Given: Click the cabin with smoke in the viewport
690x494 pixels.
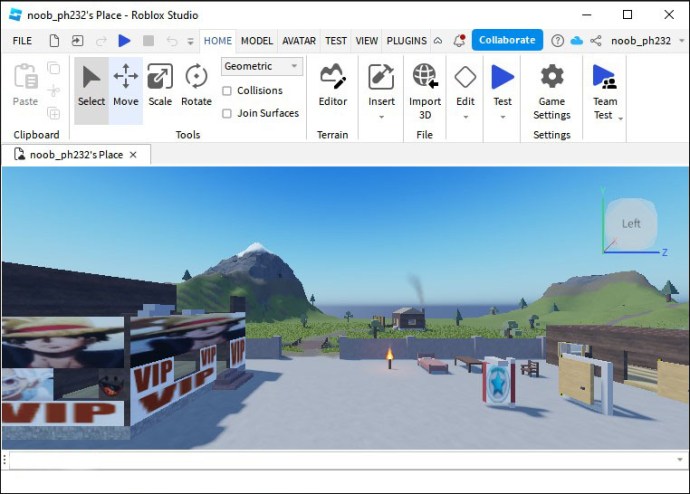Looking at the screenshot, I should [x=409, y=318].
